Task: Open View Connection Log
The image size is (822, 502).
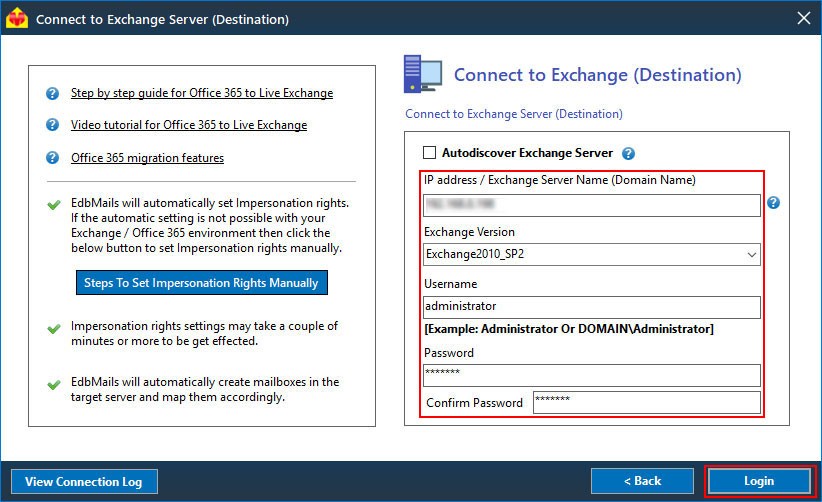Action: click(84, 482)
